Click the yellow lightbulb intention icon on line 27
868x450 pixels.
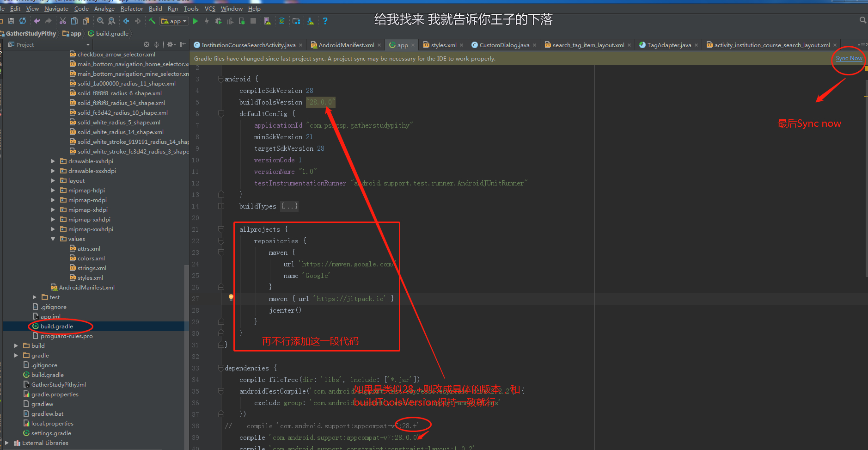click(231, 297)
